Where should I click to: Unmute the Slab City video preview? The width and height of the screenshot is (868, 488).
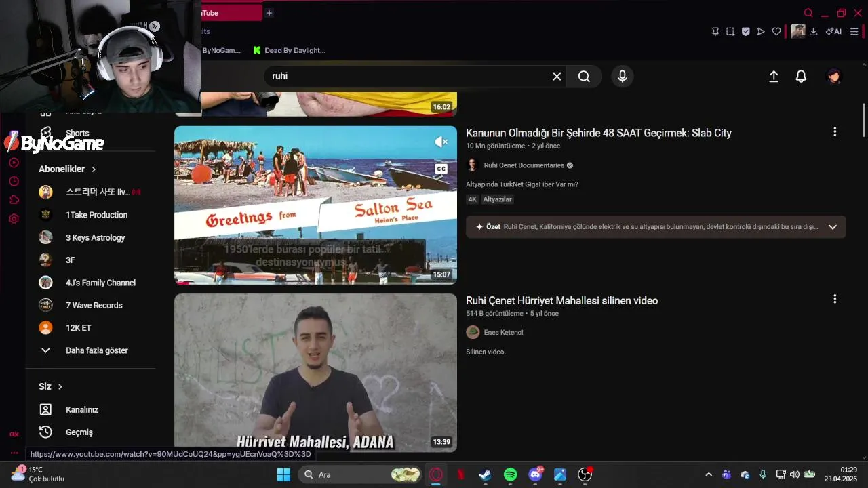click(x=441, y=142)
